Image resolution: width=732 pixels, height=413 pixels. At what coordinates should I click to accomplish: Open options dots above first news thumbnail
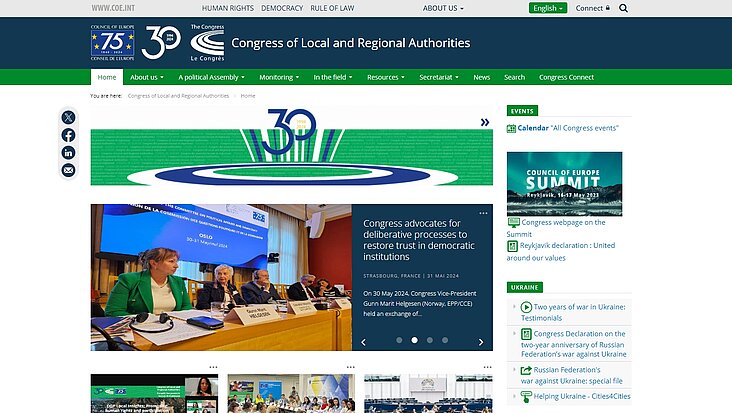(x=213, y=367)
